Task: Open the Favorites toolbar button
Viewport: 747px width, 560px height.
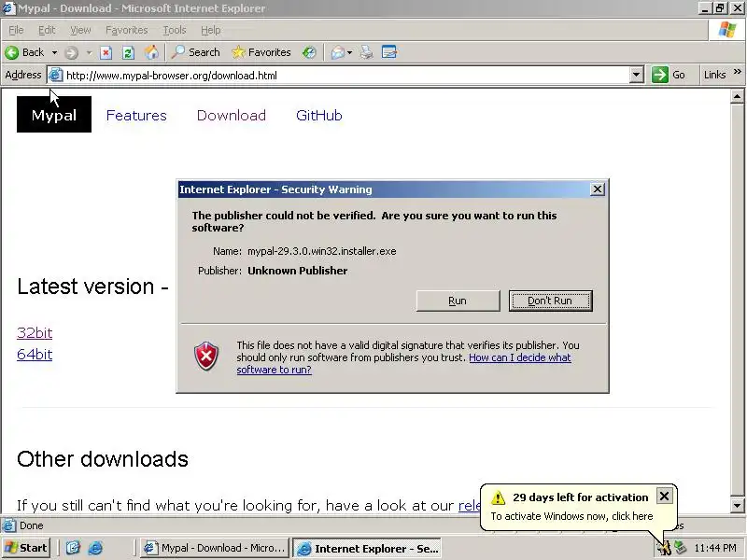Action: pyautogui.click(x=261, y=52)
